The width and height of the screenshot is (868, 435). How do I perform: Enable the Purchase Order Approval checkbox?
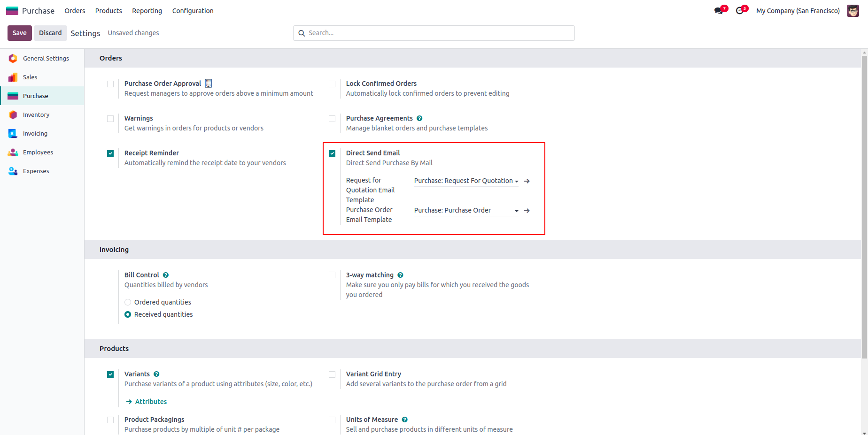coord(110,84)
